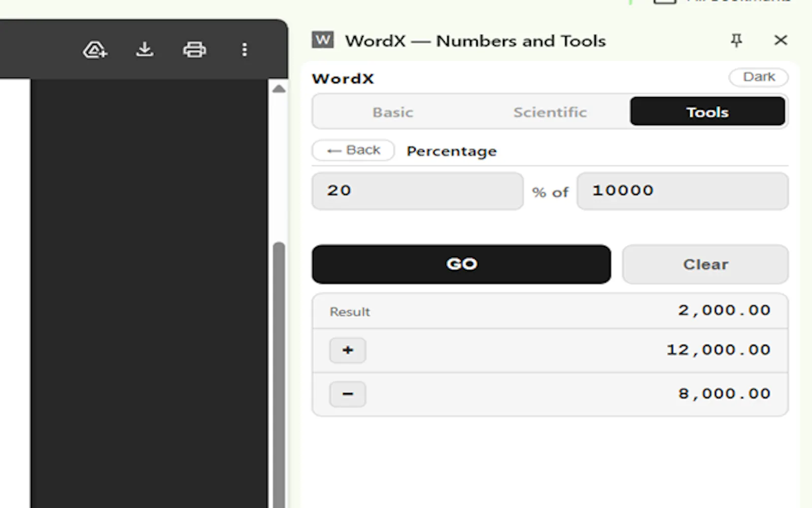The width and height of the screenshot is (812, 508).
Task: Click the percentage input showing 20
Action: tap(418, 191)
